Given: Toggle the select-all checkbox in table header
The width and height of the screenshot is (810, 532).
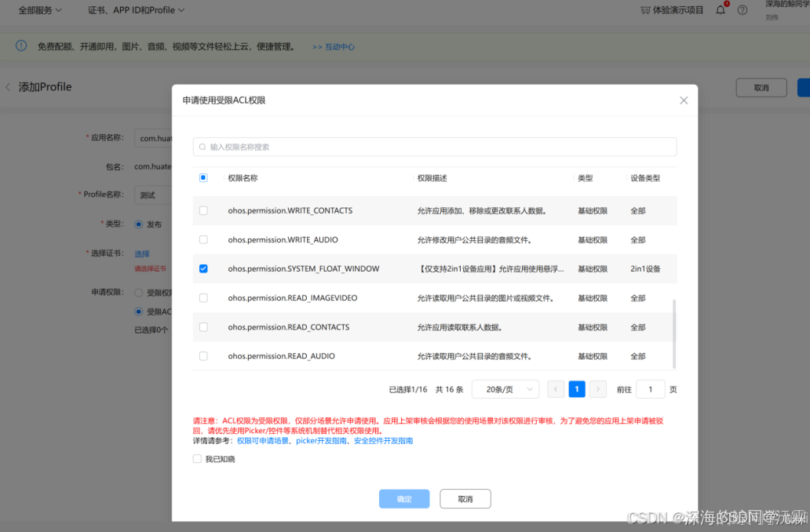Looking at the screenshot, I should coord(203,177).
